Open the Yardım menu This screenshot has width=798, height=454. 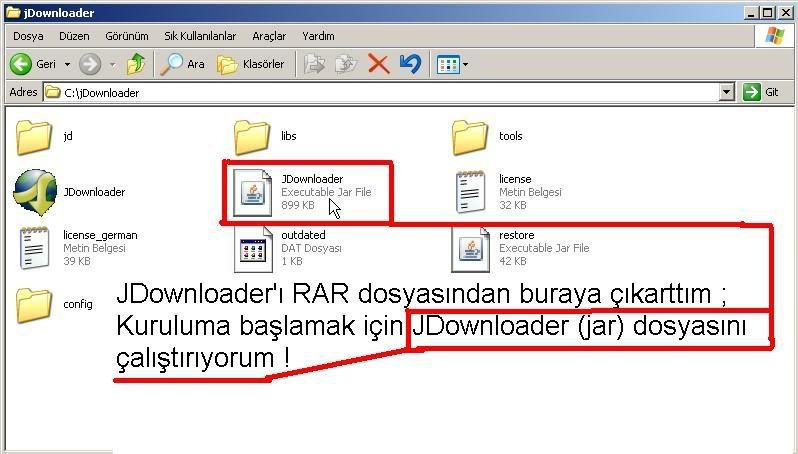tap(318, 36)
